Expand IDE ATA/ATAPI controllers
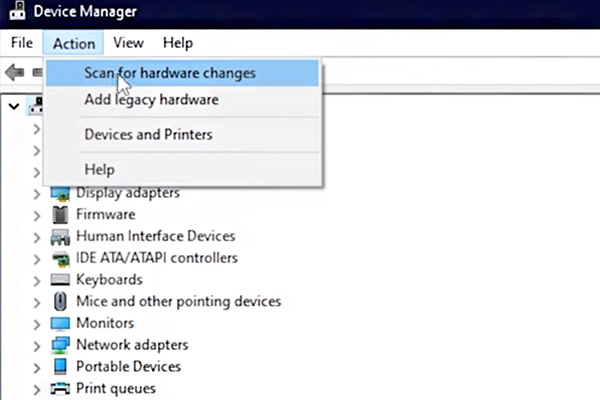The height and width of the screenshot is (400, 600). pyautogui.click(x=37, y=260)
